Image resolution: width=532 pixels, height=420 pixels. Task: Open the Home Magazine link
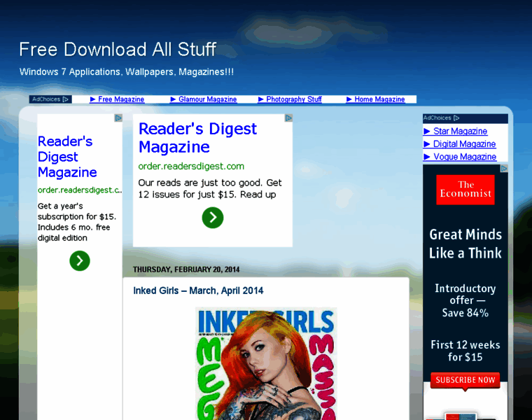click(376, 99)
